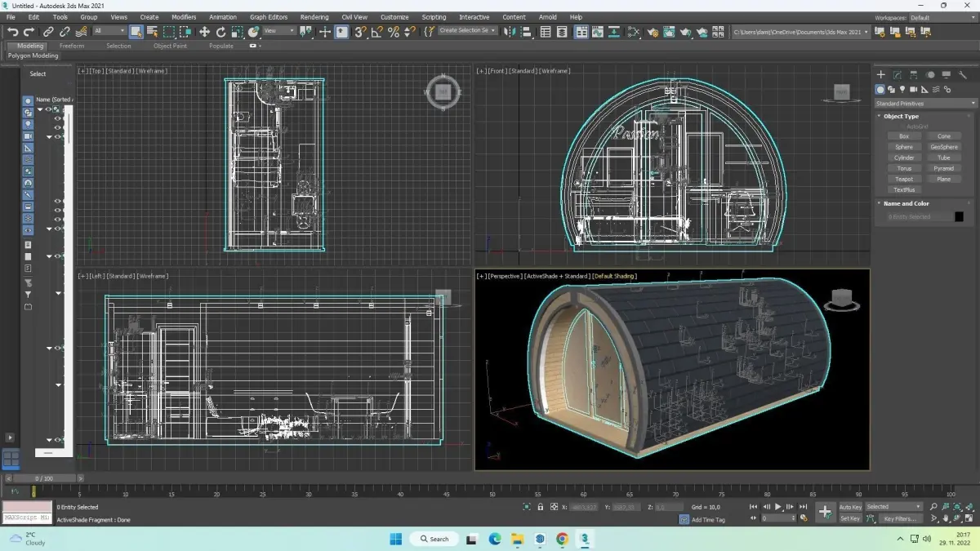The image size is (980, 551).
Task: Open the Modify panel tab icon
Action: coord(898,75)
